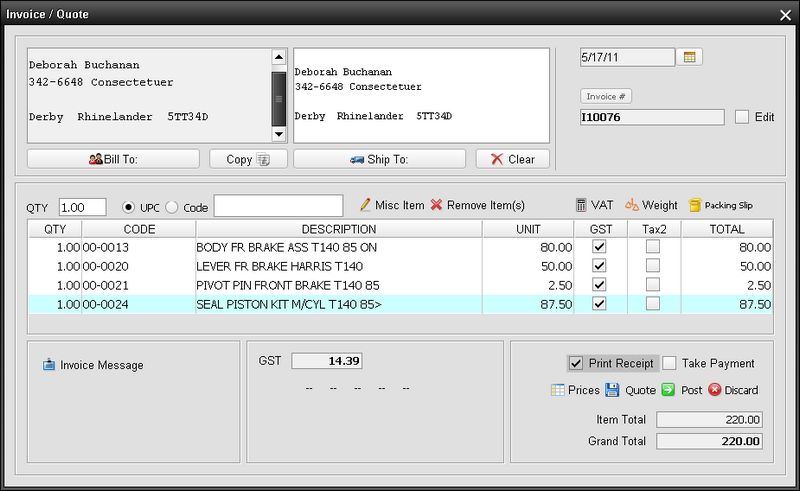Click code cell 00-0013
Image resolution: width=800 pixels, height=491 pixels.
point(139,248)
